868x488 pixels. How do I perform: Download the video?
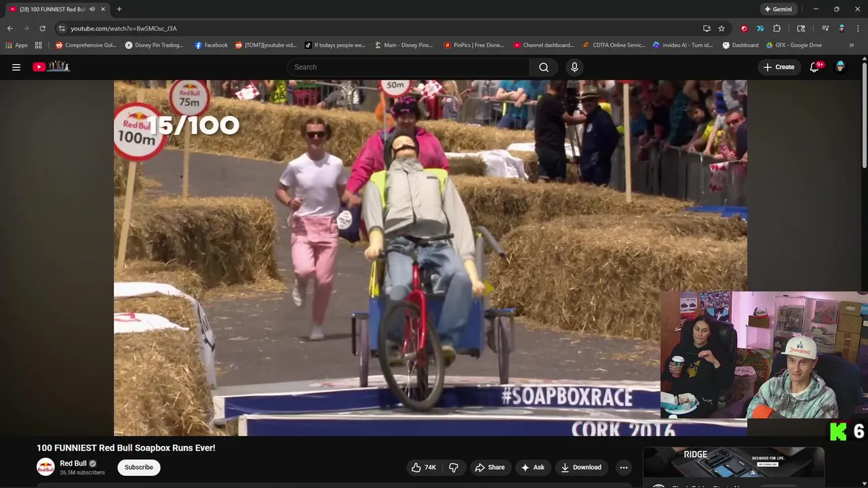(581, 467)
